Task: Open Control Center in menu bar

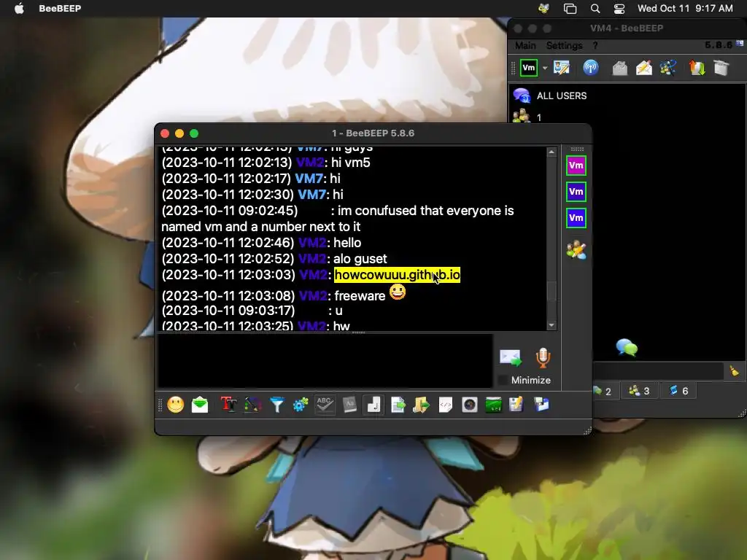Action: [x=619, y=8]
